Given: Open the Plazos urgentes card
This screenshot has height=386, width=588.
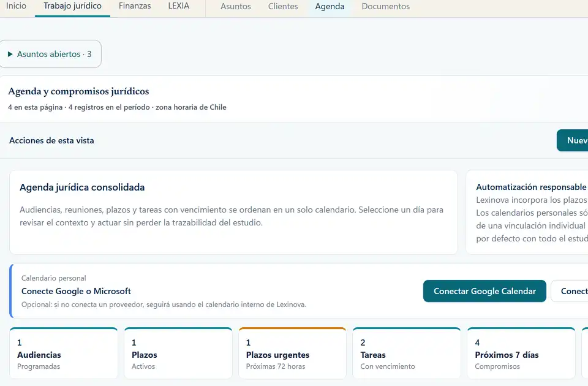Looking at the screenshot, I should pos(293,354).
